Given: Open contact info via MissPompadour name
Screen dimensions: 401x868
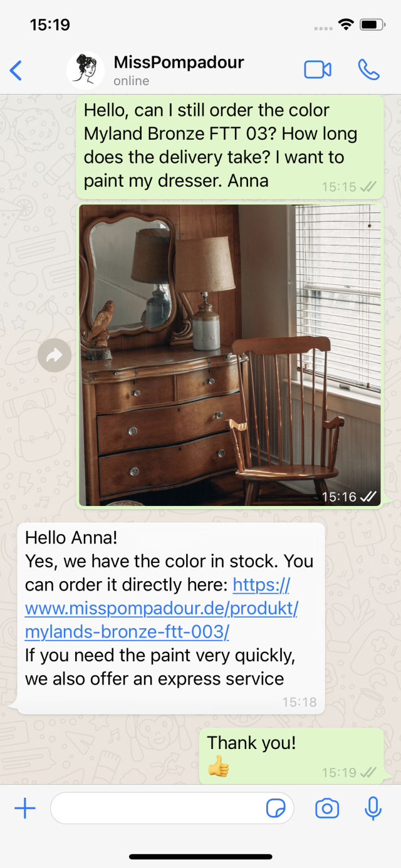Looking at the screenshot, I should click(x=179, y=62).
